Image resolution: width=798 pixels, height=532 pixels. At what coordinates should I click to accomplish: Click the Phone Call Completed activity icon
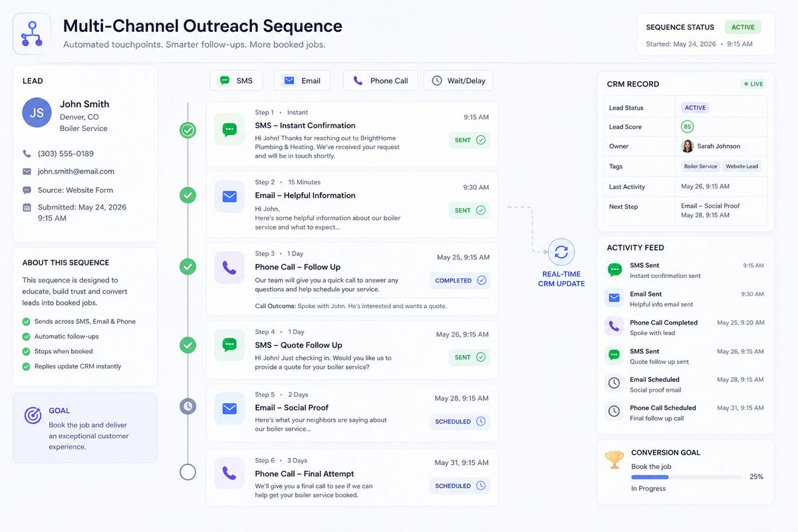point(614,327)
